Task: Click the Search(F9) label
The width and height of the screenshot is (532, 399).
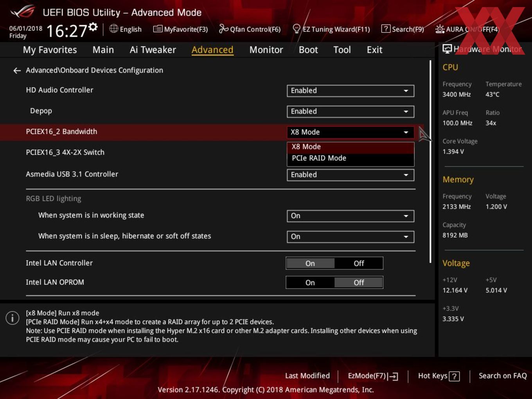Action: (408, 29)
